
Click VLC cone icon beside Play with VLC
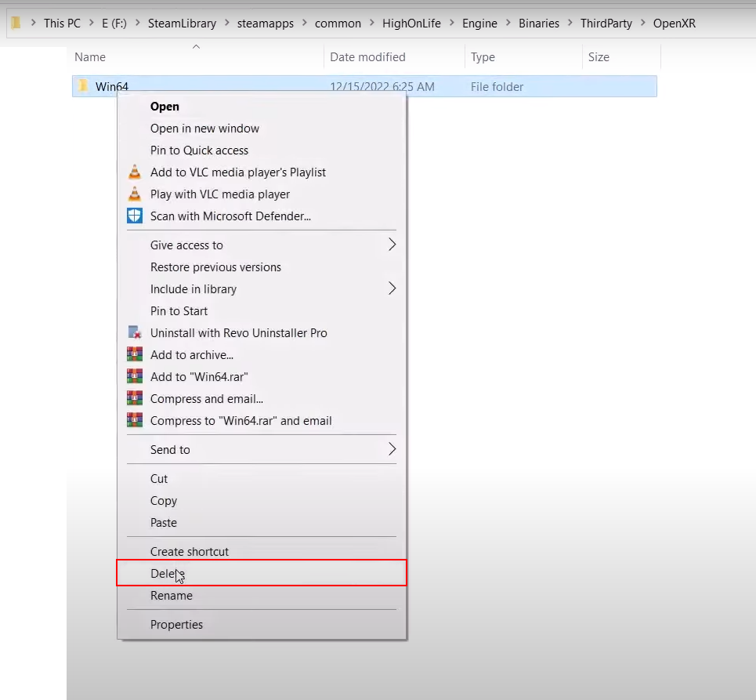point(135,194)
